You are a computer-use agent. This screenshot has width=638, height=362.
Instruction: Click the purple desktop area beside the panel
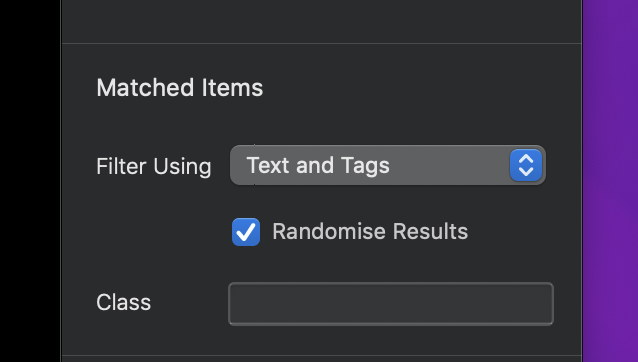click(610, 181)
